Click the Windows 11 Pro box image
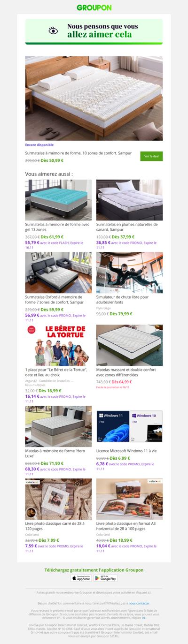Viewport: 188px width, 644px height. (x=113, y=426)
